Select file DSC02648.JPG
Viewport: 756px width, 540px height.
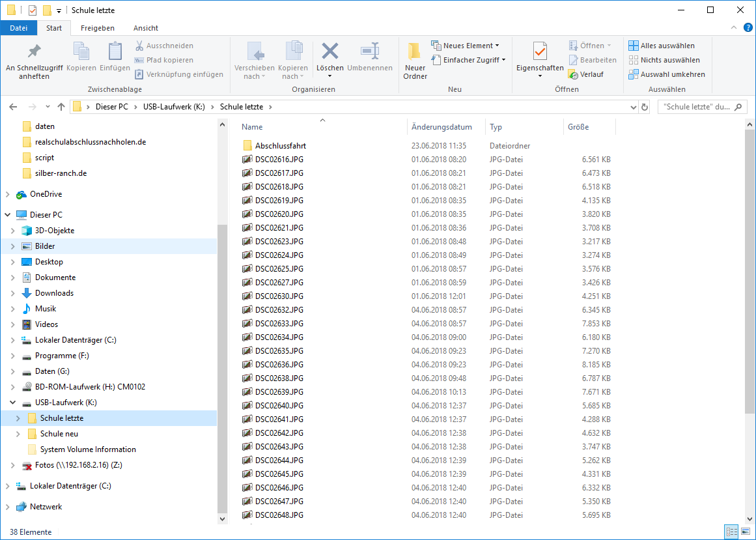click(x=279, y=515)
